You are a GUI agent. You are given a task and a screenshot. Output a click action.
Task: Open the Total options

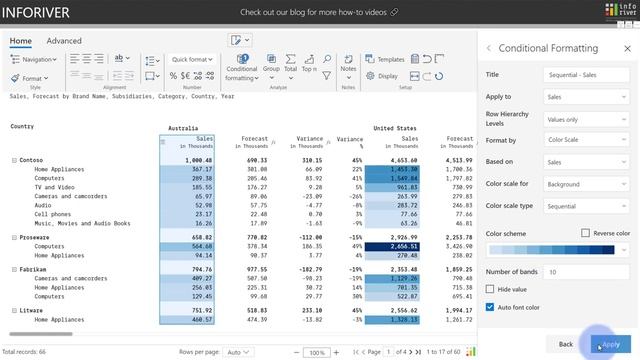pyautogui.click(x=291, y=67)
